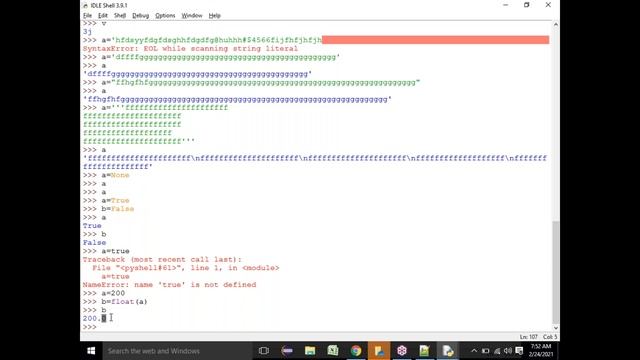Click the red highlighted syntax error region
The image size is (640, 360).
(x=436, y=40)
